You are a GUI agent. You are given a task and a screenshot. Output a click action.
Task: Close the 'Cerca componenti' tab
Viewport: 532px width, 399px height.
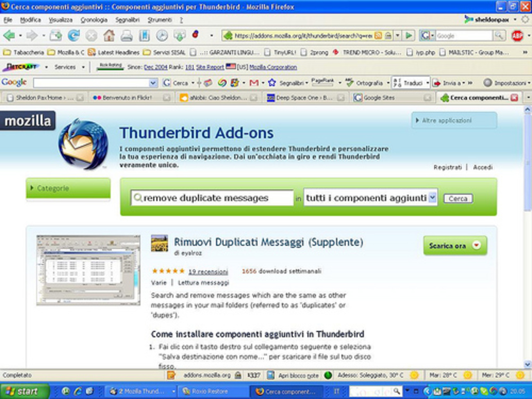click(514, 97)
